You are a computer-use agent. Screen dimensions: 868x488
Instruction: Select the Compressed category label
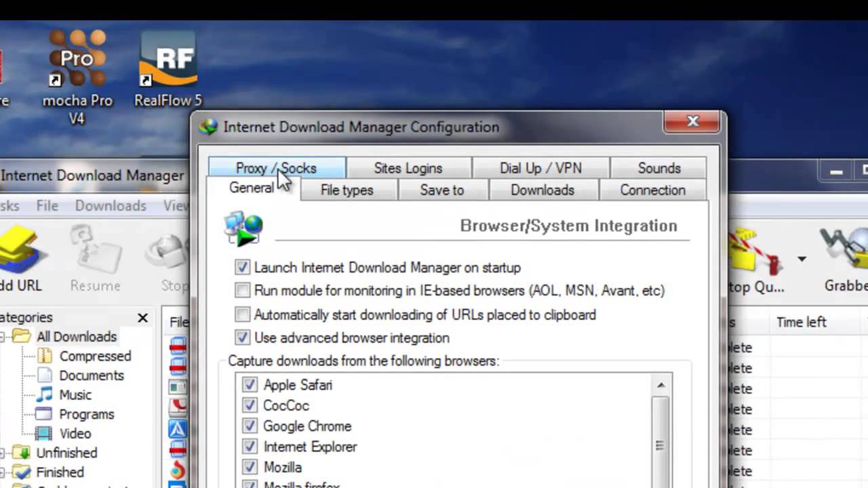click(x=95, y=356)
